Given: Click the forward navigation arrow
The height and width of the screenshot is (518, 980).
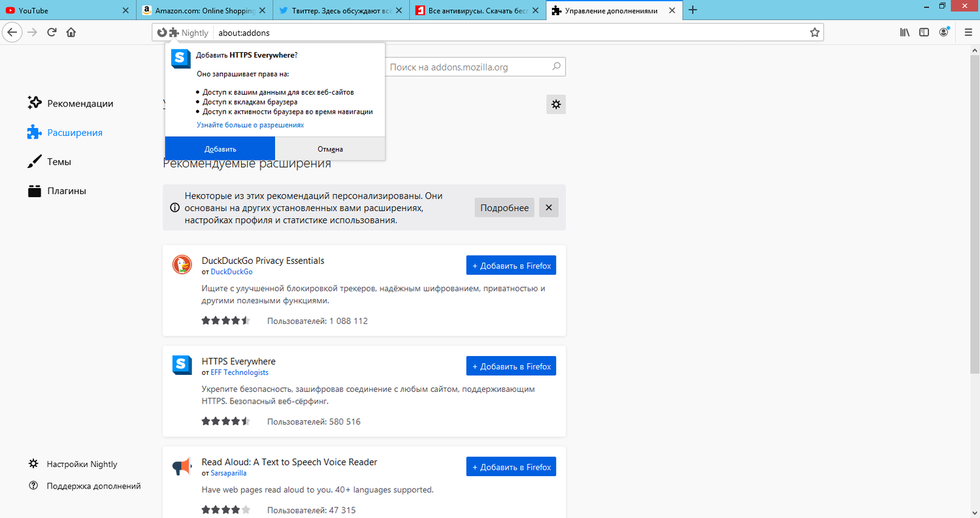Looking at the screenshot, I should 33,32.
